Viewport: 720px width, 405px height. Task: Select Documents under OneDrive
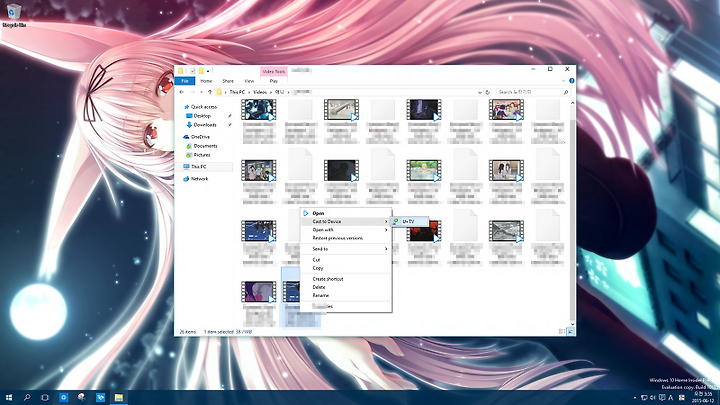(202, 146)
